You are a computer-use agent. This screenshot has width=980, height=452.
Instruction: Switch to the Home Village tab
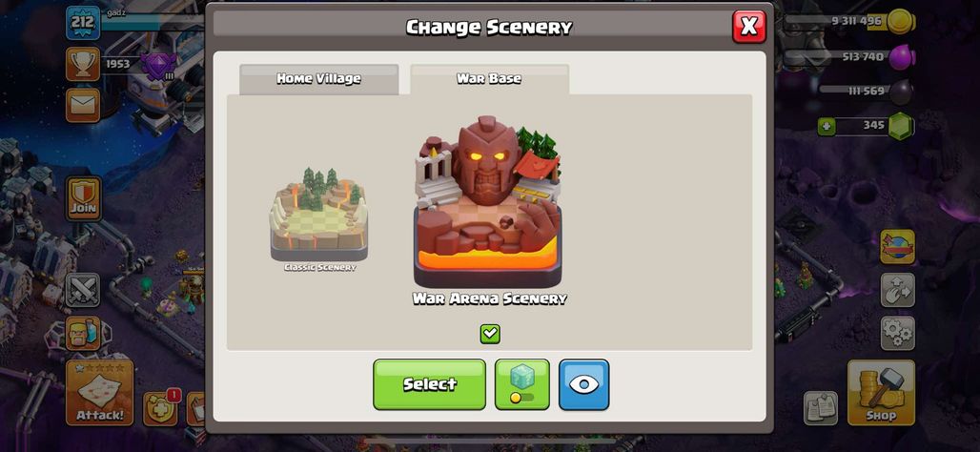(318, 79)
